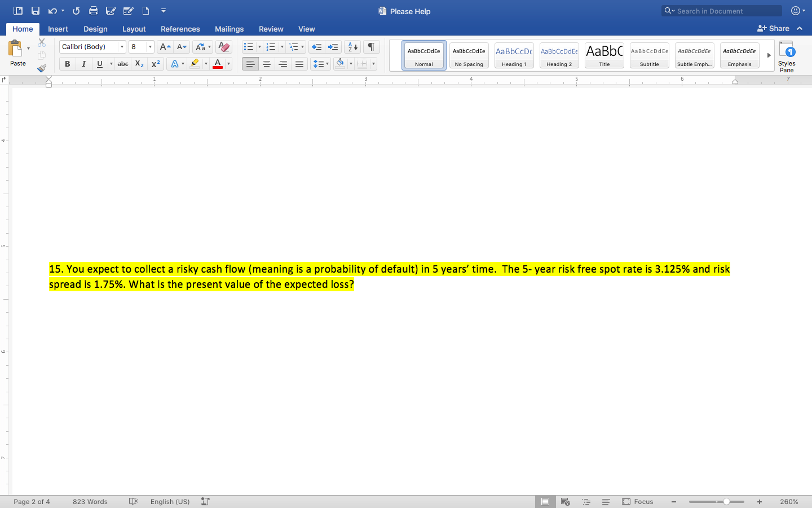Select center paragraph alignment
This screenshot has width=812, height=508.
pos(266,63)
